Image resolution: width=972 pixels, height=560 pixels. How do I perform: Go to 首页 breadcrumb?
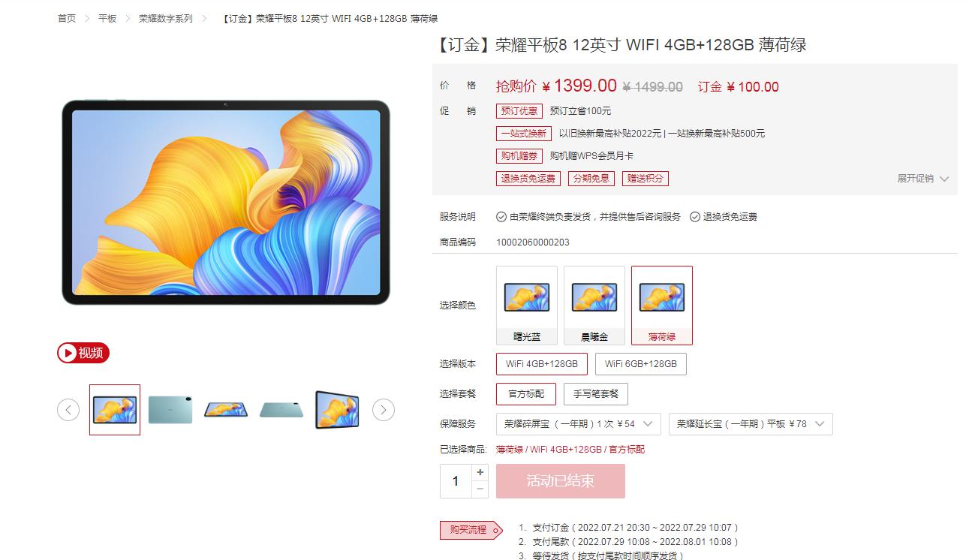click(67, 18)
